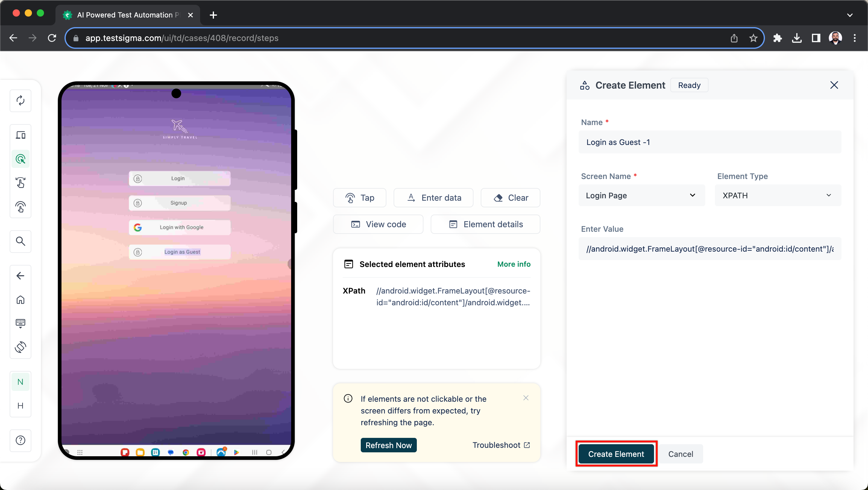Click the home icon in left sidebar
Viewport: 868px width, 490px height.
(20, 300)
